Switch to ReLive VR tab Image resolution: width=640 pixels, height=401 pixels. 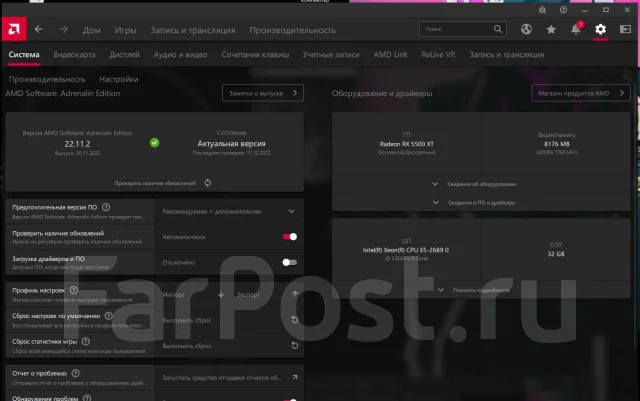(x=438, y=55)
